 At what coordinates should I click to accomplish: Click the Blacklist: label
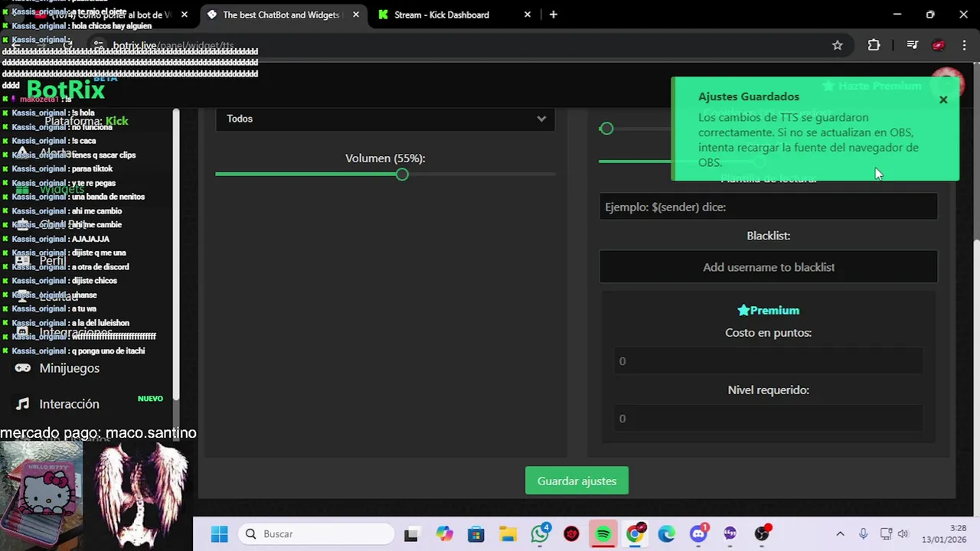[768, 236]
